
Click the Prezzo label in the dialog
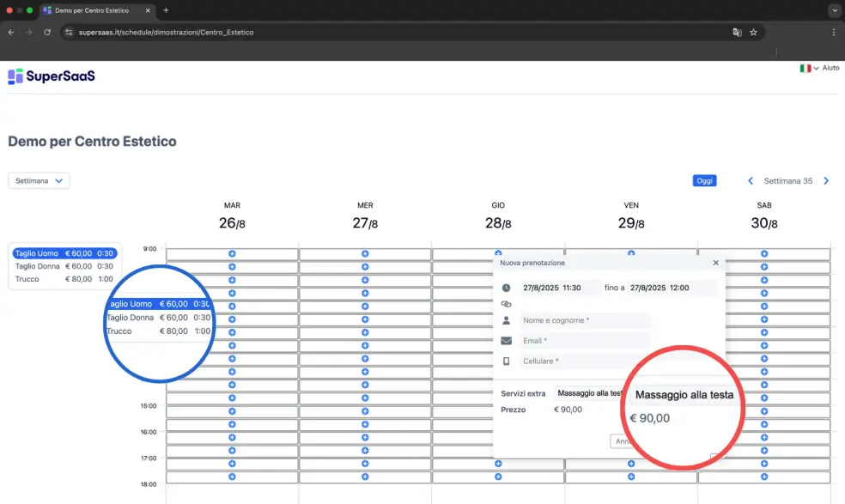coord(513,410)
